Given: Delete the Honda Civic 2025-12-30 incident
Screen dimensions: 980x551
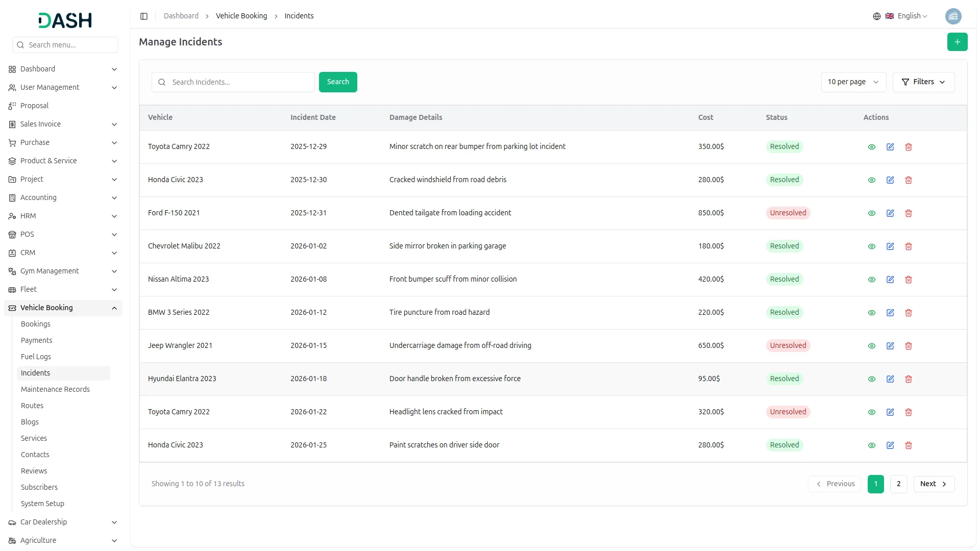Looking at the screenshot, I should (908, 180).
